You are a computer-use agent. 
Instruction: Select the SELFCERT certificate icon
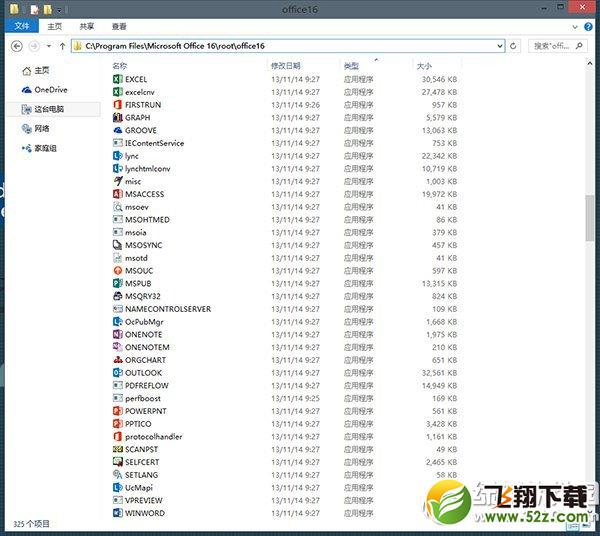point(118,462)
